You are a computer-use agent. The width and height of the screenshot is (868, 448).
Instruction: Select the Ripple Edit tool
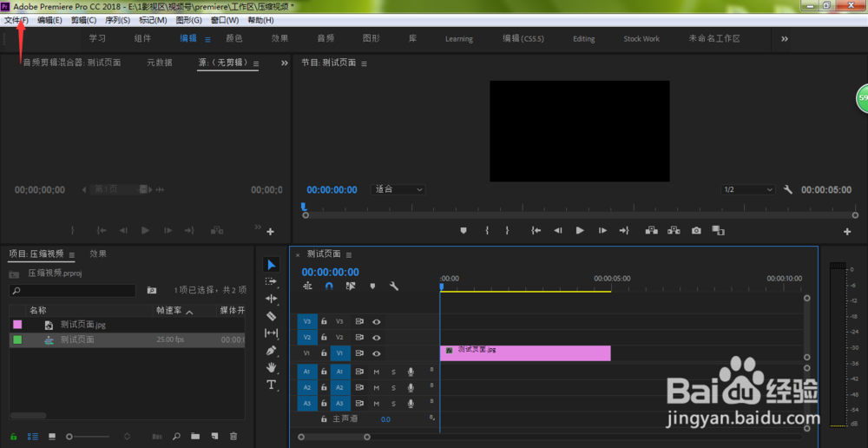tap(271, 299)
